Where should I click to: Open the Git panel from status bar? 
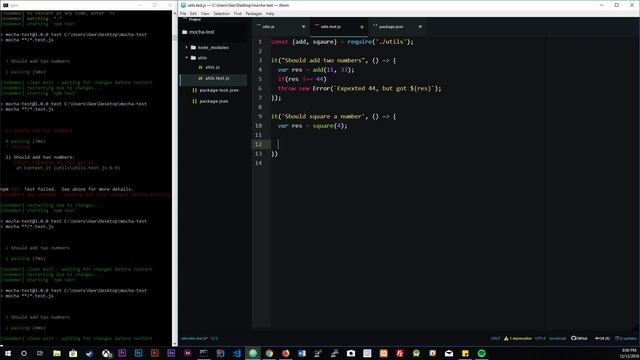pyautogui.click(x=602, y=338)
